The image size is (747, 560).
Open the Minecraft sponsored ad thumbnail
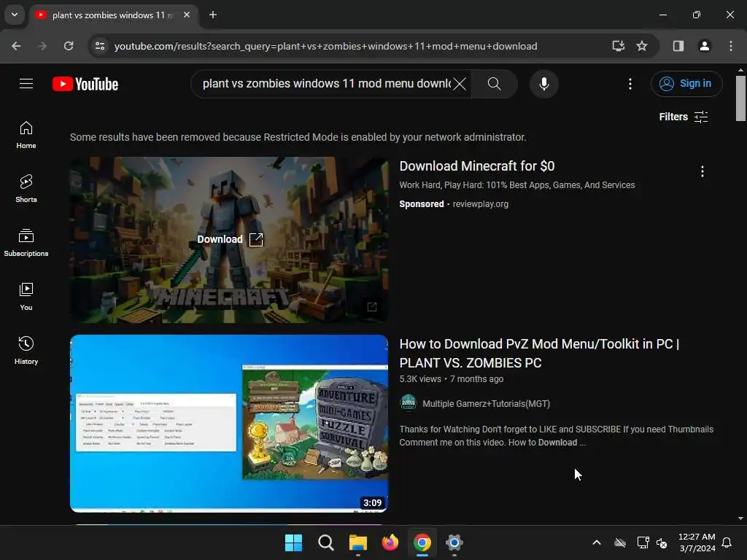(x=229, y=240)
